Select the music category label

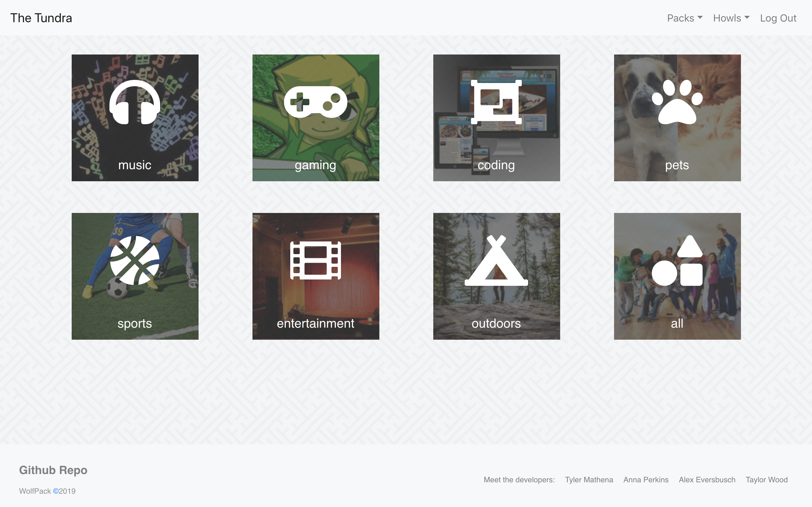[134, 165]
